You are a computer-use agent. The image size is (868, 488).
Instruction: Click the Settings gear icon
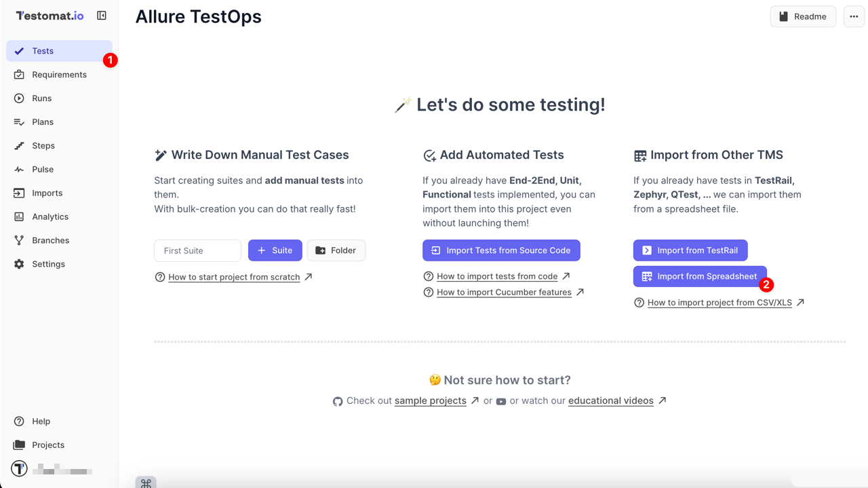[19, 264]
